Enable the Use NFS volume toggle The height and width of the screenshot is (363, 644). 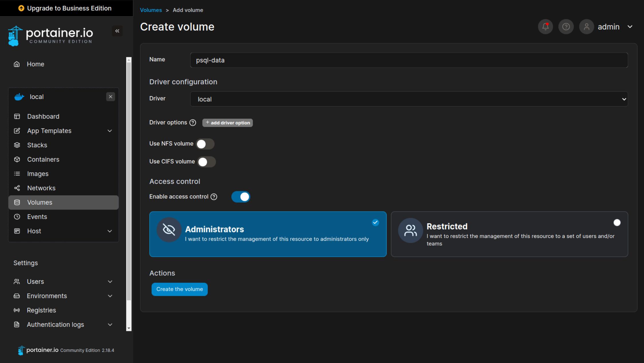pos(205,144)
